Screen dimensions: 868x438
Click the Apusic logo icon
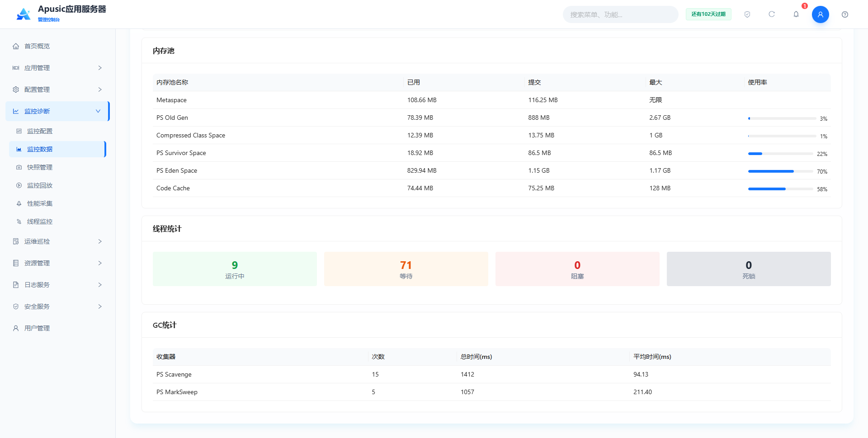click(24, 14)
